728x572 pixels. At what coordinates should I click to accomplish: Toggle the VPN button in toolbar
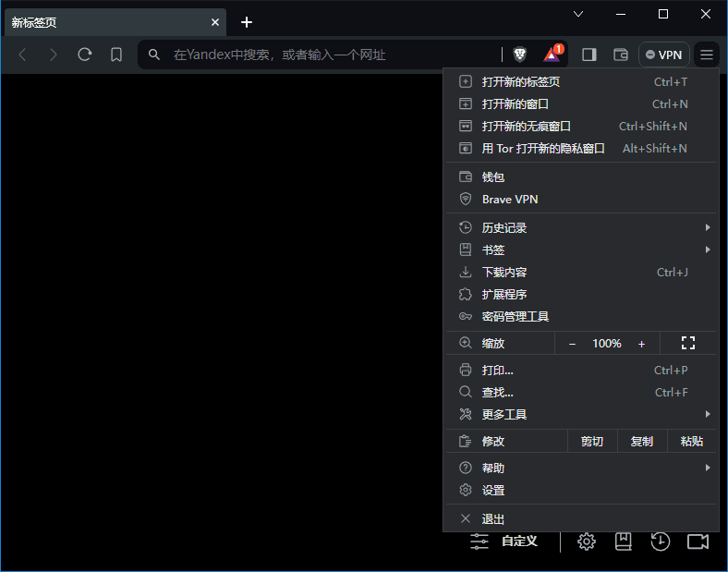pyautogui.click(x=663, y=55)
